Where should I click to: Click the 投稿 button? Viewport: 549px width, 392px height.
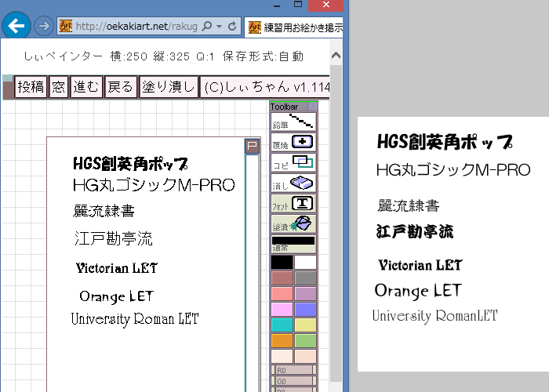click(31, 87)
